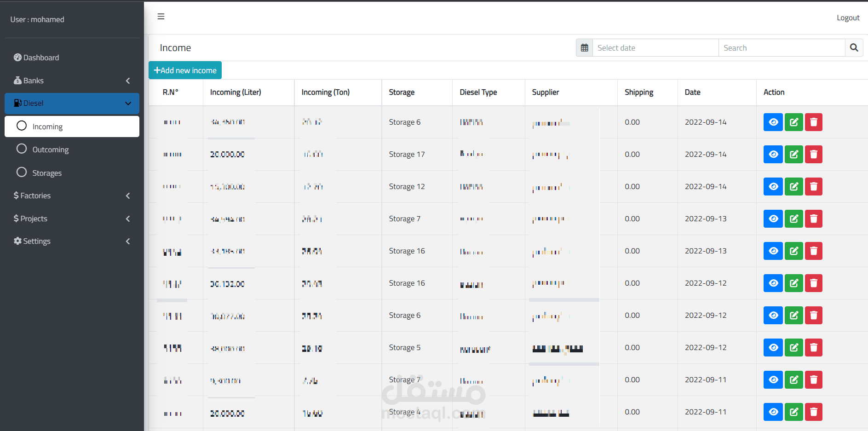868x431 pixels.
Task: Click the Income page heading
Action: [175, 48]
